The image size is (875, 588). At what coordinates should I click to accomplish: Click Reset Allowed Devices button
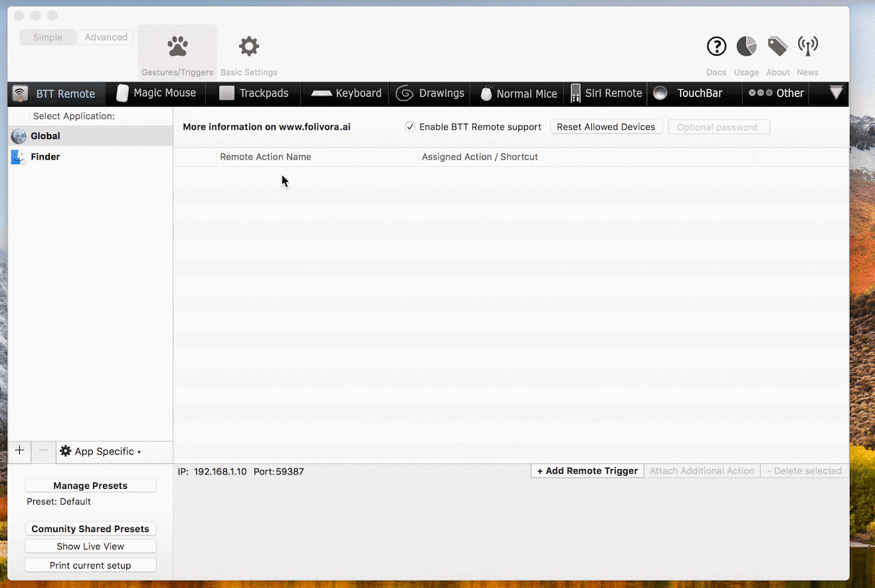coord(606,127)
